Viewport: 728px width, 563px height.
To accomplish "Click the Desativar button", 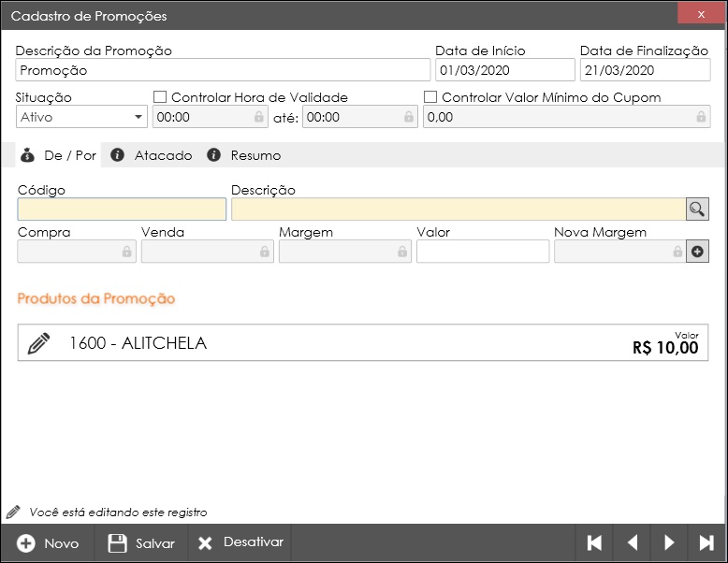I will pos(240,543).
